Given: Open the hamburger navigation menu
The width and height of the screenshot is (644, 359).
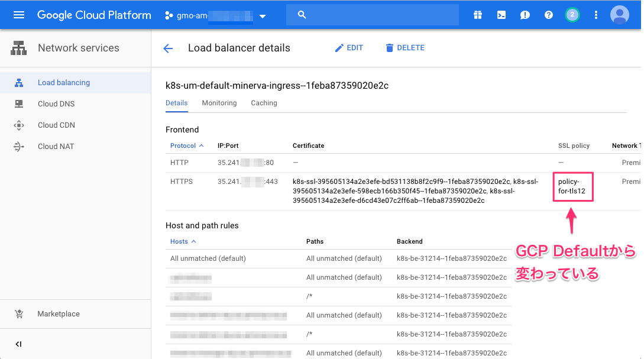Looking at the screenshot, I should coord(19,15).
